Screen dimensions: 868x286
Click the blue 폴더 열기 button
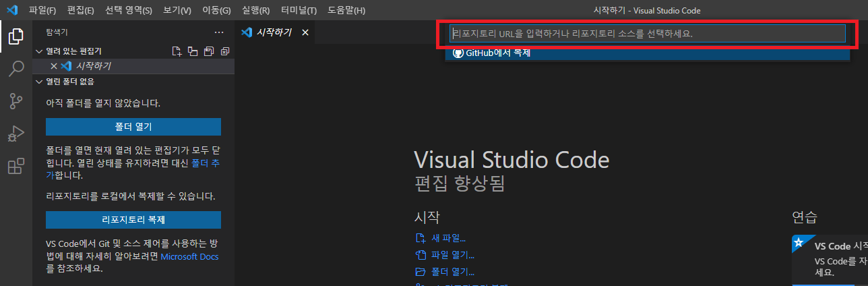click(x=133, y=127)
